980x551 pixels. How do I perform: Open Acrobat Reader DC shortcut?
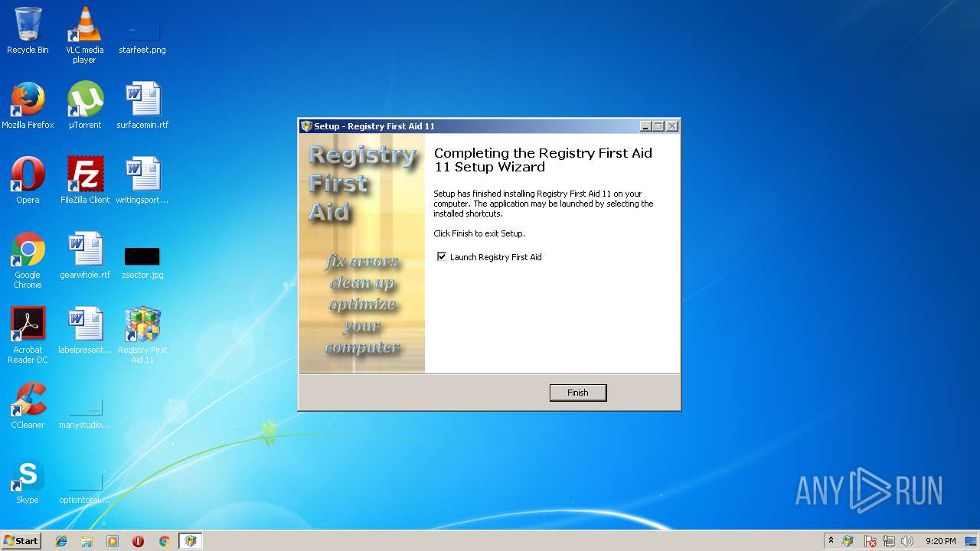coord(28,335)
